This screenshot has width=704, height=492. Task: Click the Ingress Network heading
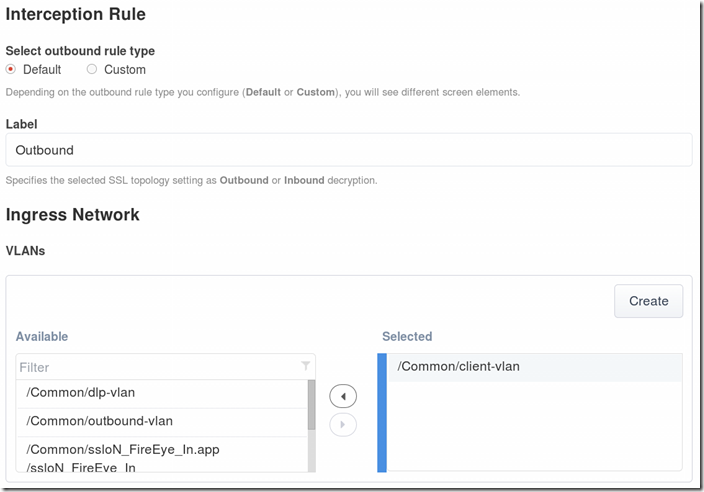[73, 214]
